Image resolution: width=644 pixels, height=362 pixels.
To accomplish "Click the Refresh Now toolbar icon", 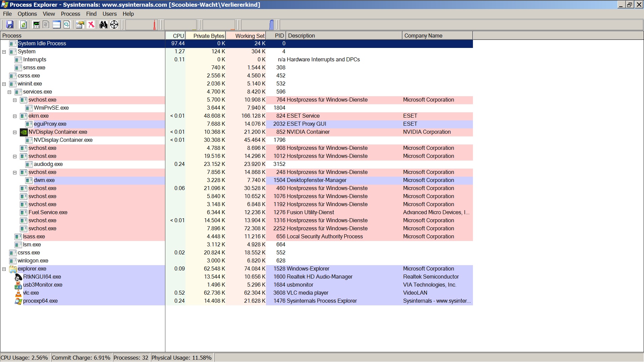I will click(x=23, y=24).
